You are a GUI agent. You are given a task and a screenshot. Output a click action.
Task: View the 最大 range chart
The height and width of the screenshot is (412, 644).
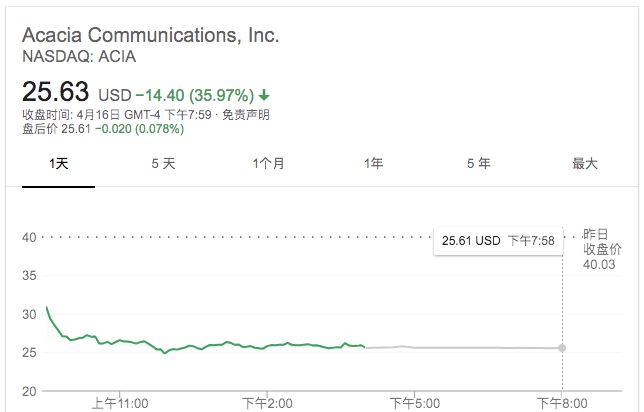584,164
